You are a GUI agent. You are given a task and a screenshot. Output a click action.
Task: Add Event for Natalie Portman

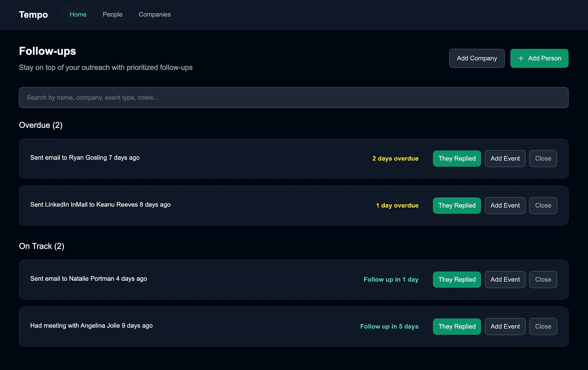pyautogui.click(x=505, y=280)
